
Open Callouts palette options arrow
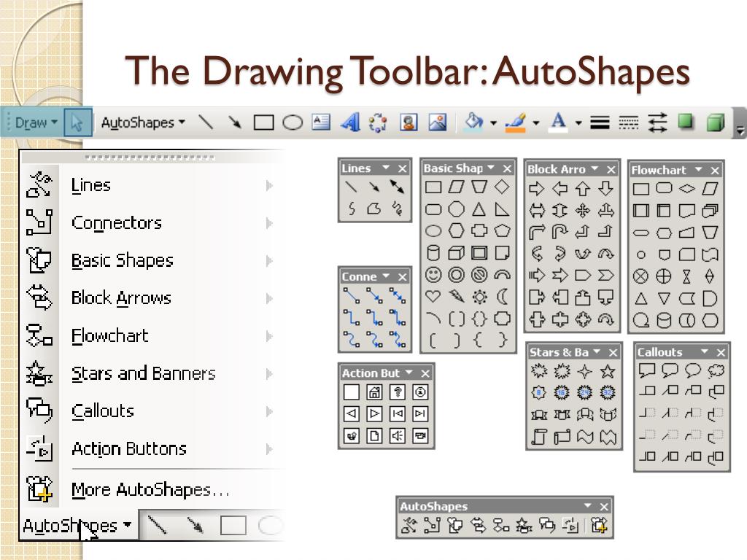[x=705, y=351]
